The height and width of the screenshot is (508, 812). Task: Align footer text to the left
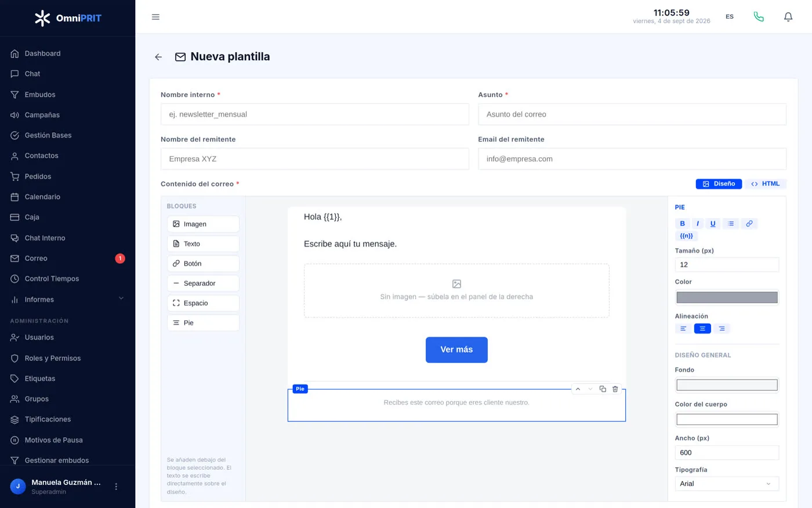pyautogui.click(x=683, y=329)
